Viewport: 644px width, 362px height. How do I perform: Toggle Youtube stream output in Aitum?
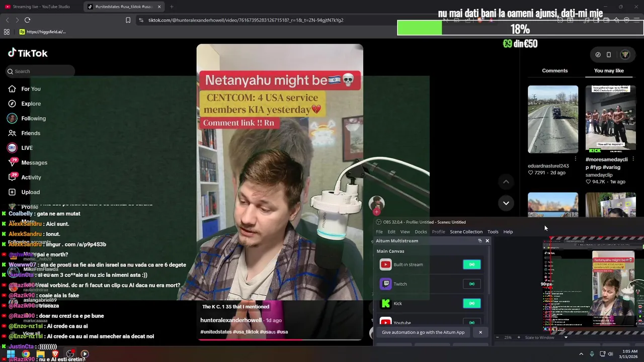(472, 323)
